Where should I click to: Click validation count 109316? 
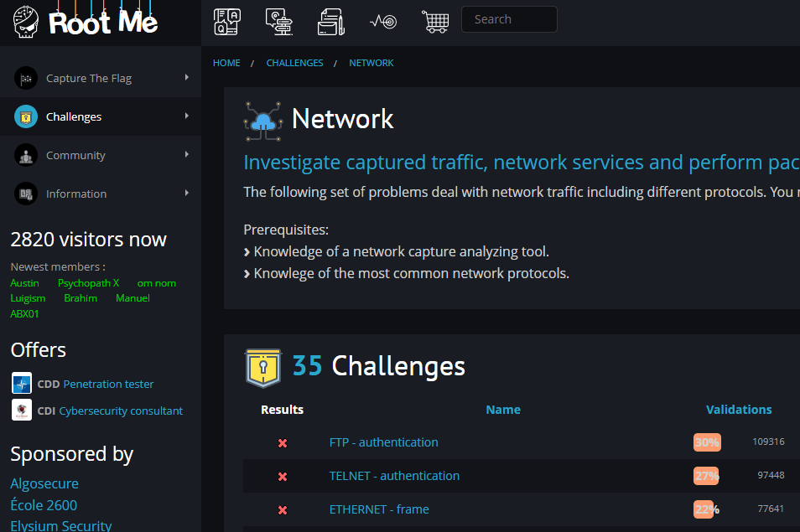(x=768, y=442)
